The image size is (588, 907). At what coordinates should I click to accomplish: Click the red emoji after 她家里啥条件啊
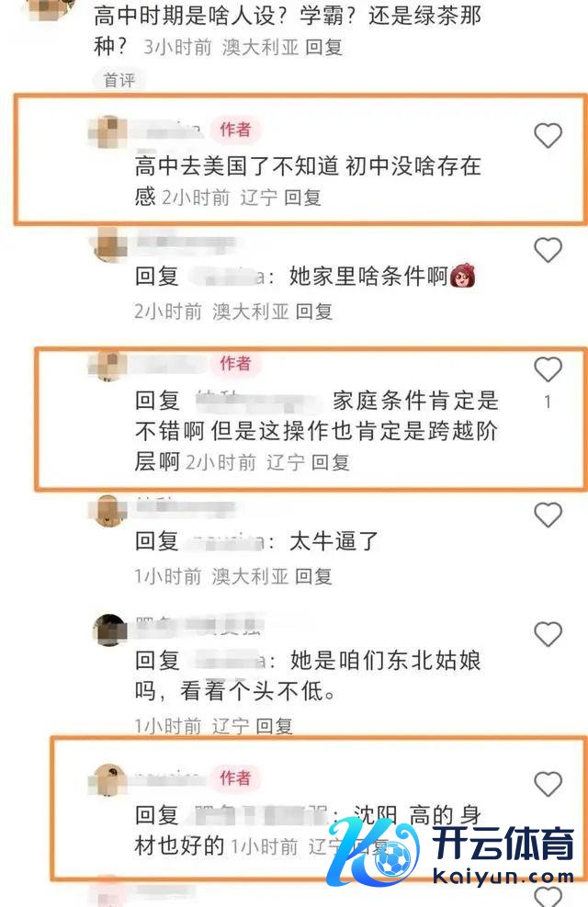(x=462, y=276)
